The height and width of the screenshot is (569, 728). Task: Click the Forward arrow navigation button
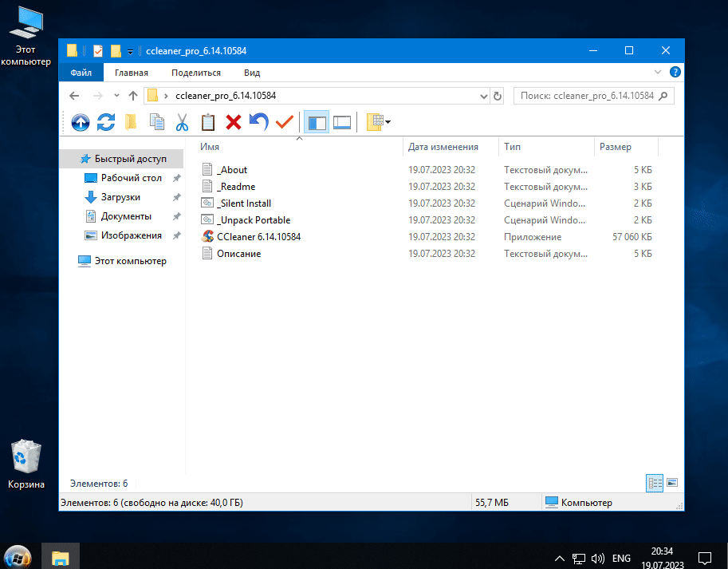tap(98, 96)
